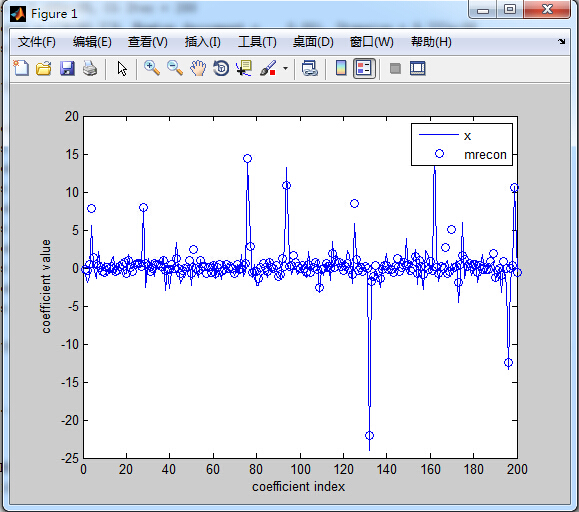Insert a colorbar using the toolbar icon
Image resolution: width=579 pixels, height=512 pixels.
coord(341,68)
